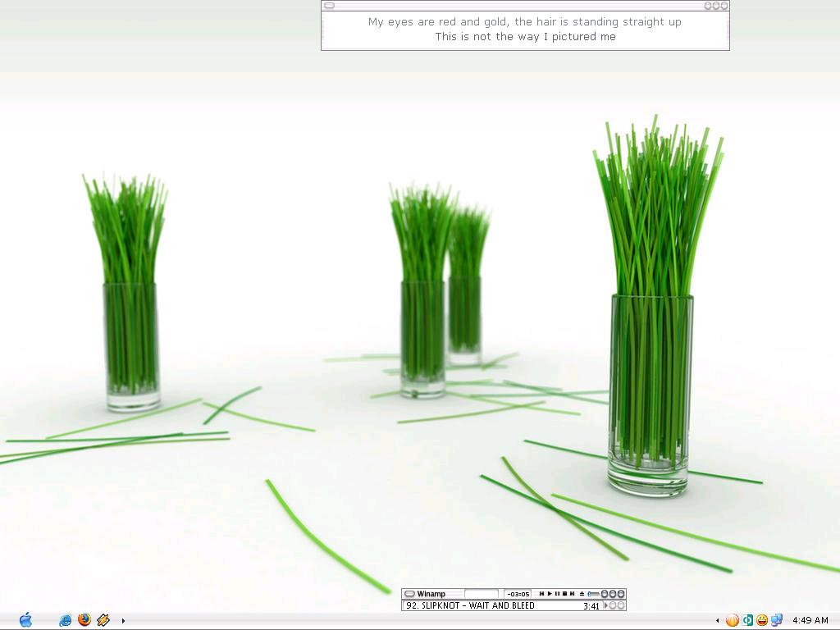
Task: Open the yellow smiley tray icon
Action: click(762, 620)
